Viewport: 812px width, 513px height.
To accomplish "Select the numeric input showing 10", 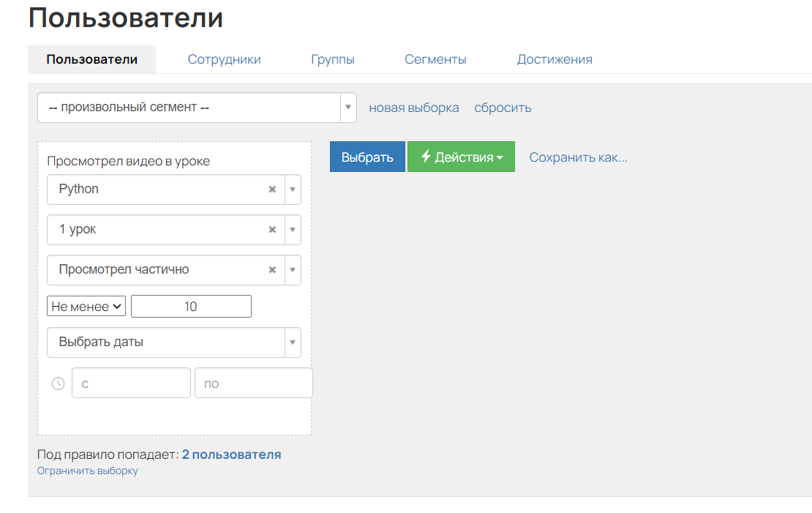I will [x=190, y=306].
